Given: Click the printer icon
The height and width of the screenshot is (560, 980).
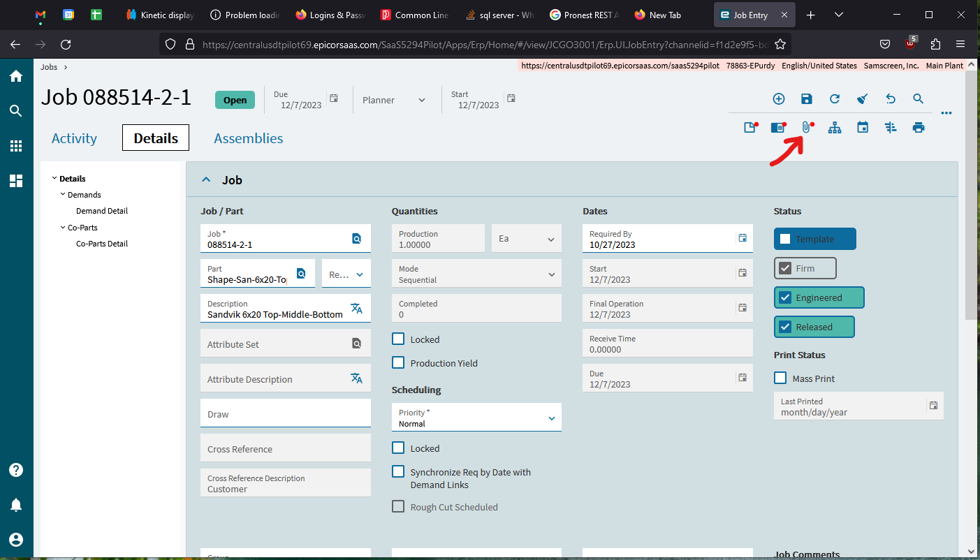Looking at the screenshot, I should pos(918,127).
